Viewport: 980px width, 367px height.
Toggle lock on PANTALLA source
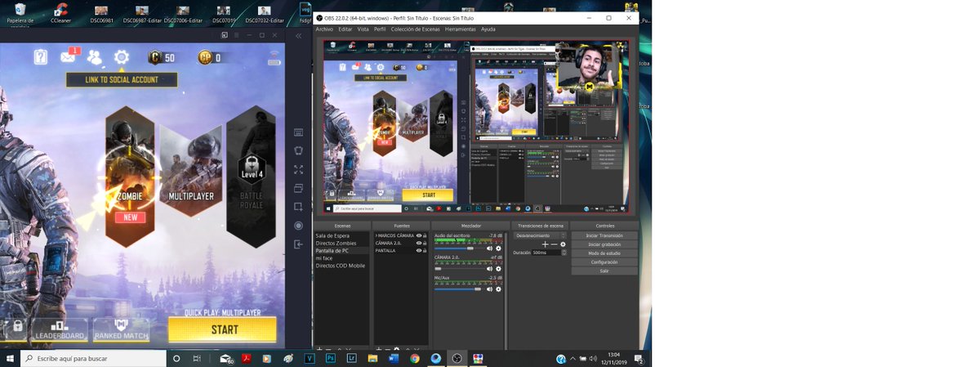(425, 250)
